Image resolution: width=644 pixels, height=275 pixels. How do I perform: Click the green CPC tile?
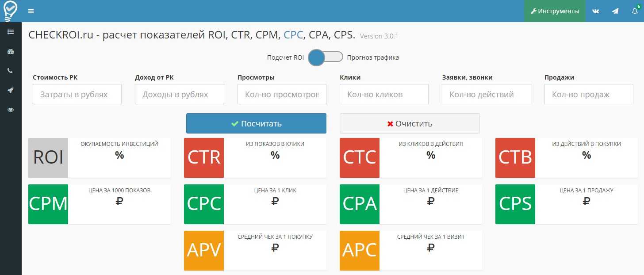(204, 204)
